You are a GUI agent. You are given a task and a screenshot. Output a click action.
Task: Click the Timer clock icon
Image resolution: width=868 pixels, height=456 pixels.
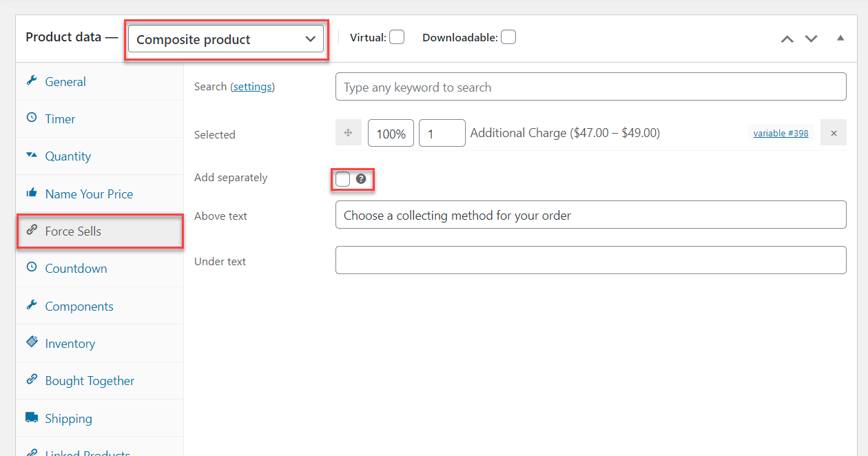(x=32, y=118)
